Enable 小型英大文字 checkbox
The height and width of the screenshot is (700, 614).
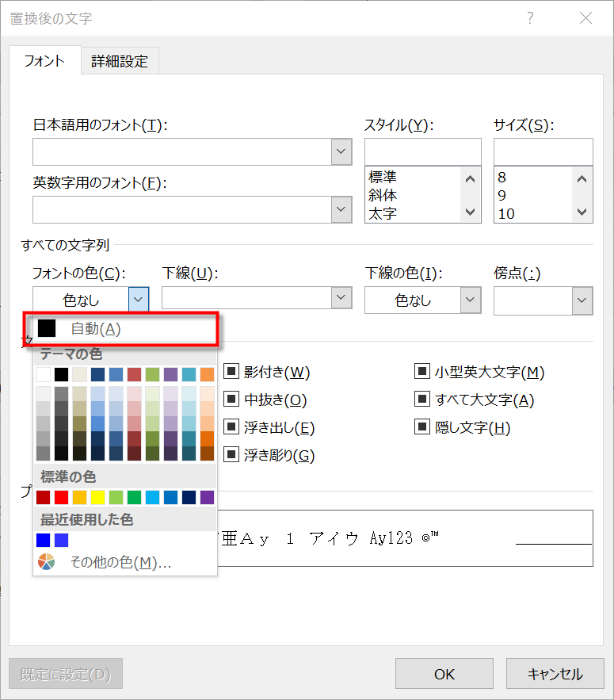click(x=423, y=372)
